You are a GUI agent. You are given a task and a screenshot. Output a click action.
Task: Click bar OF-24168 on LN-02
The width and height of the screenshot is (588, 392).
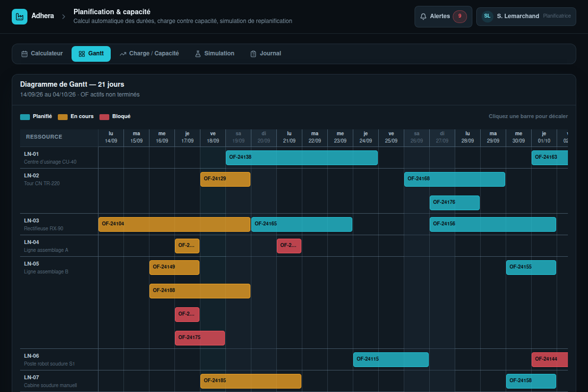coord(455,179)
